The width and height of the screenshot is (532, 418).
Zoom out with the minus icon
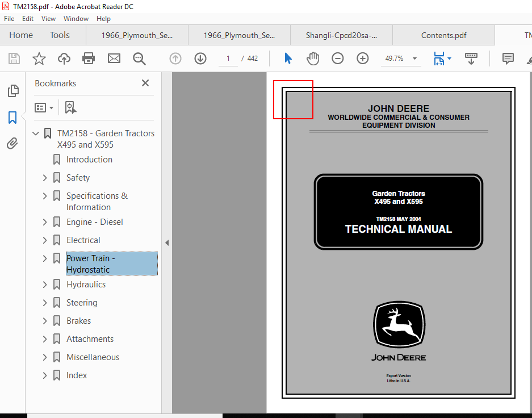tap(338, 58)
